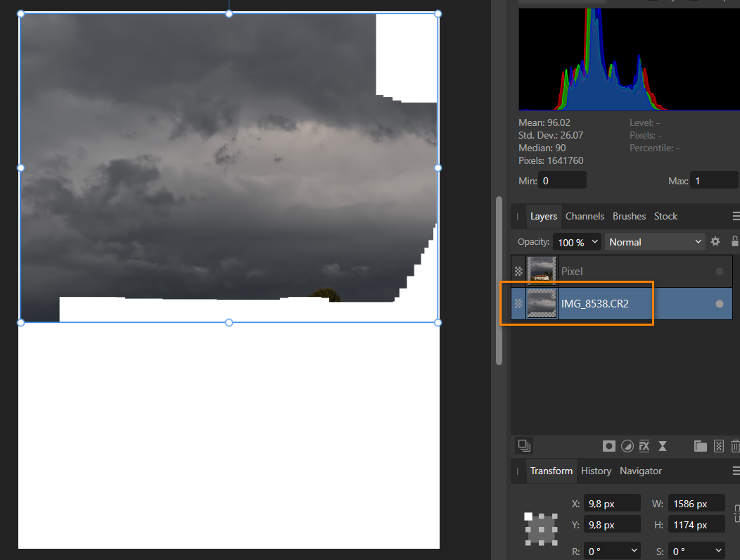740x560 pixels.
Task: Open the Opacity percentage dropdown
Action: (577, 241)
